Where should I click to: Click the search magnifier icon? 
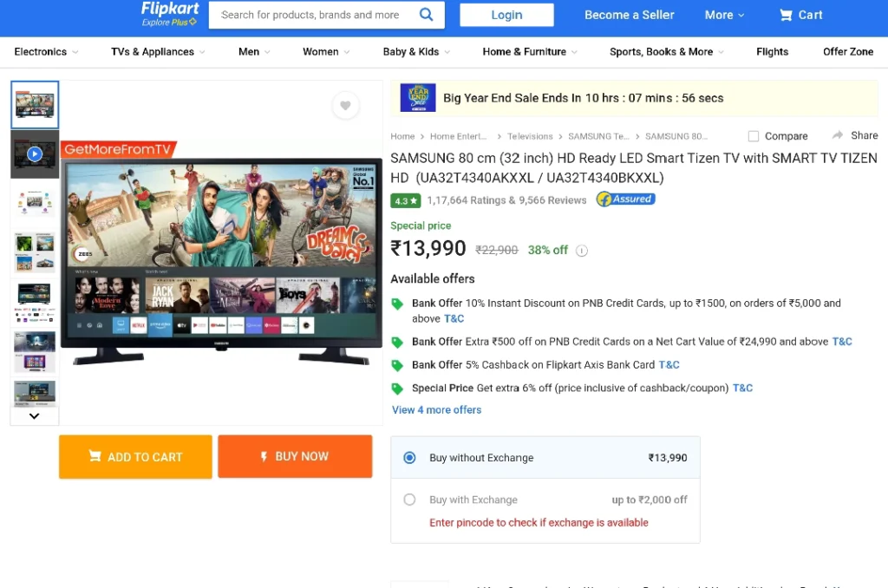(x=426, y=15)
